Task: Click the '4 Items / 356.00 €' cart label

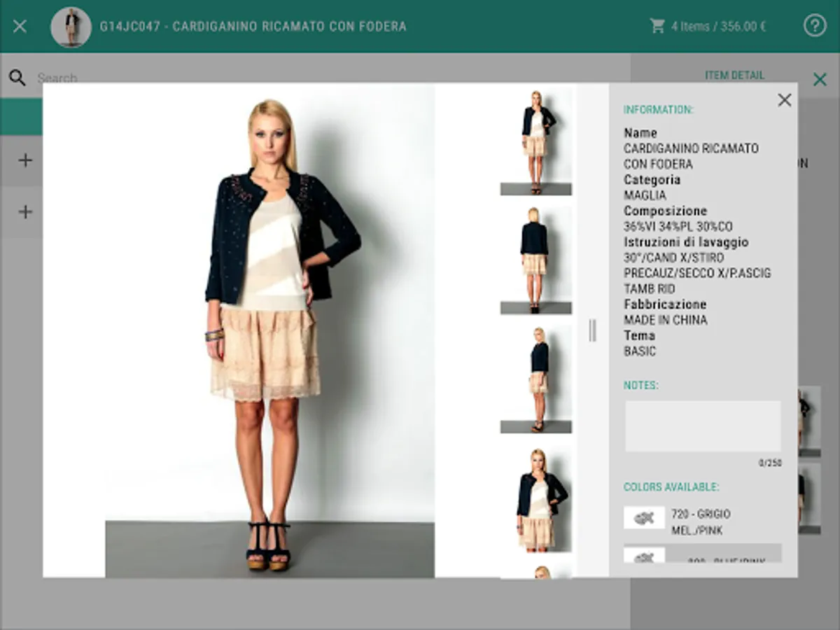Action: [x=718, y=27]
